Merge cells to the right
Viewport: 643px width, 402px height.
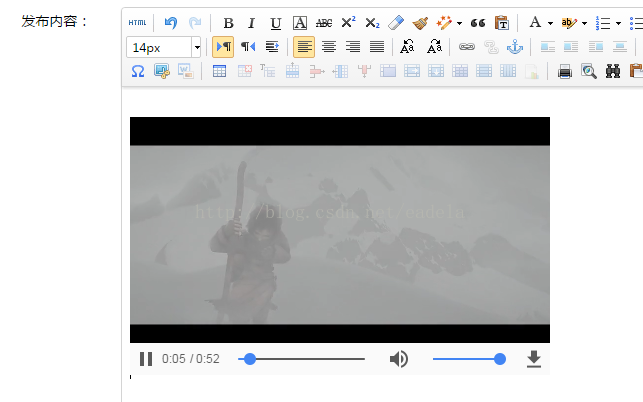tap(412, 71)
